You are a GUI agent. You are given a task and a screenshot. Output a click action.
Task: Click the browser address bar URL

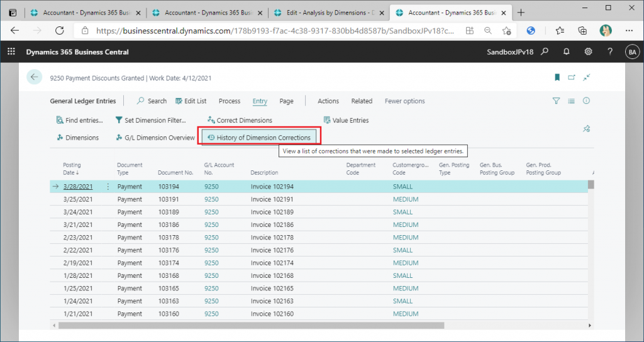point(275,30)
